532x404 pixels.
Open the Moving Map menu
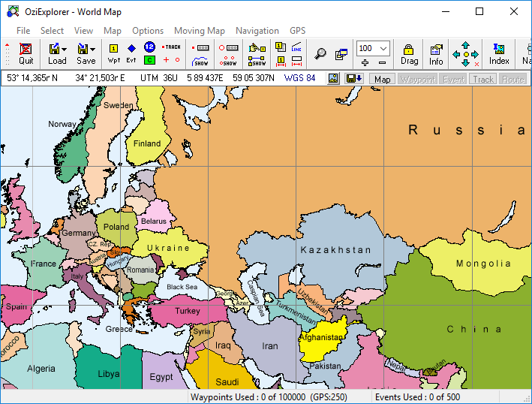tap(199, 31)
